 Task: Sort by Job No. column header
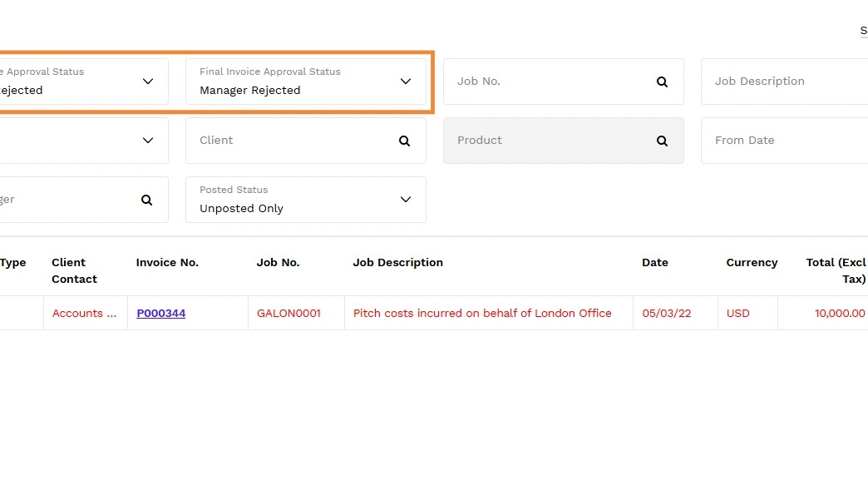pos(278,263)
